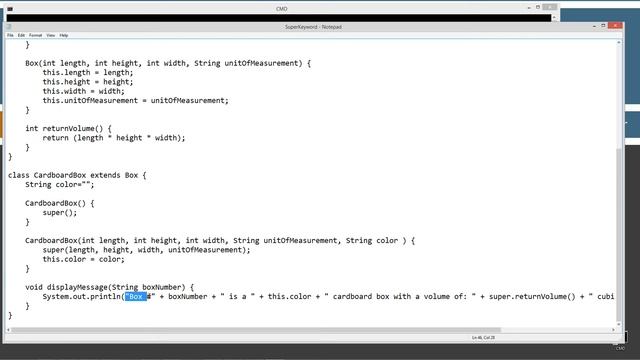Click the Notepad vertical scrollbar down arrow

[x=619, y=324]
